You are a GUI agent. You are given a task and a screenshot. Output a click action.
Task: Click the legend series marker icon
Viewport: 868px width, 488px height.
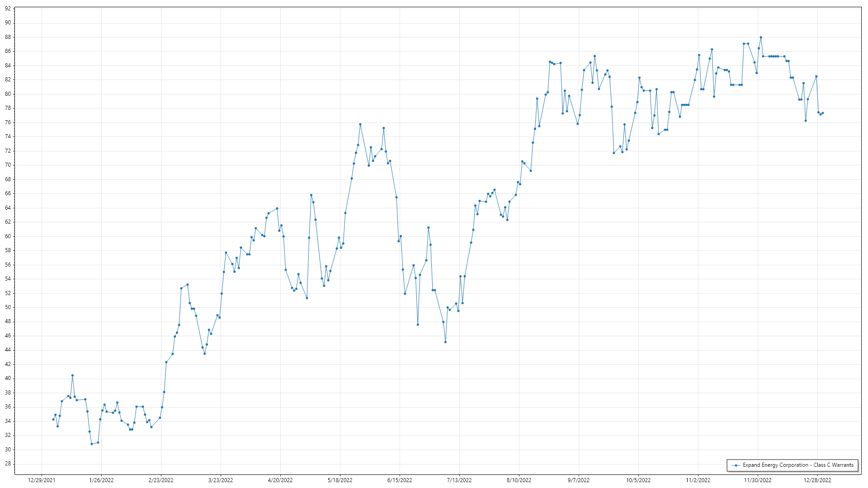tap(736, 465)
